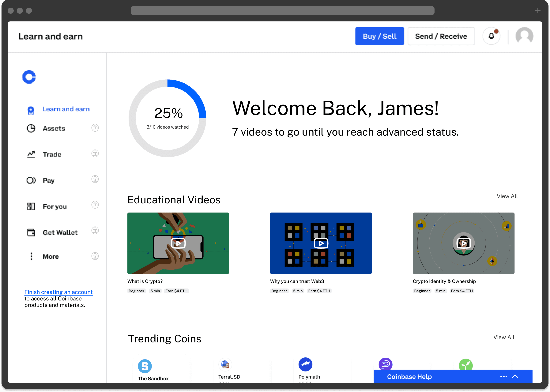
Task: Play the Crypto Identity & Ownership video
Action: [x=464, y=243]
